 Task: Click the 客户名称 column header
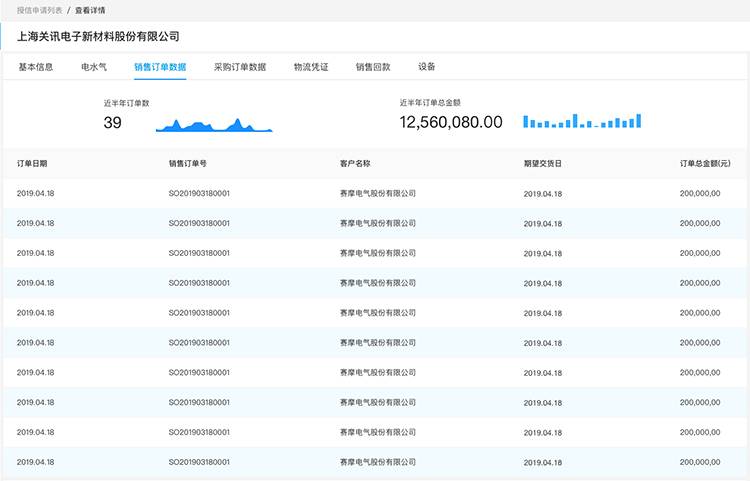click(x=355, y=163)
